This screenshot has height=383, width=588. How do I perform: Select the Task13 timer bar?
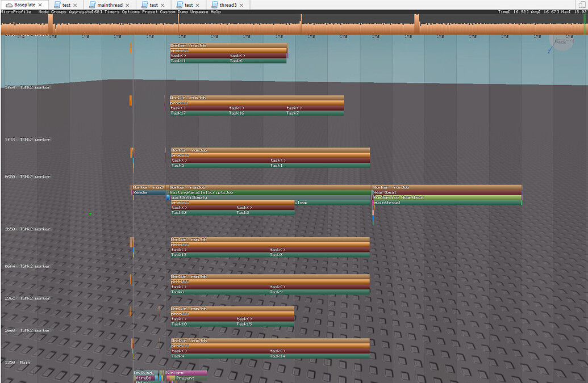[x=220, y=255]
